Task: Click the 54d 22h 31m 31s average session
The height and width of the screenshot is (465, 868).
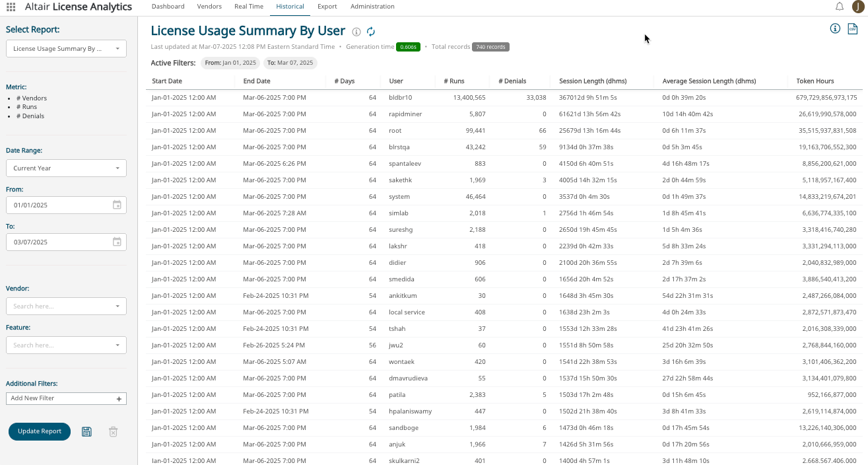Action: coord(688,296)
